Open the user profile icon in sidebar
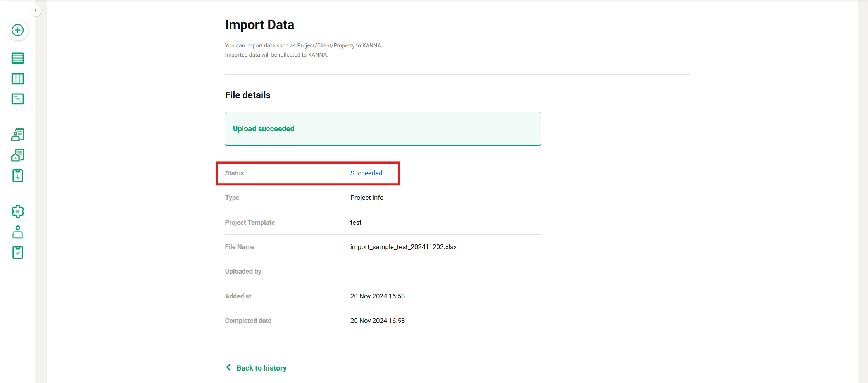868x383 pixels. tap(18, 232)
